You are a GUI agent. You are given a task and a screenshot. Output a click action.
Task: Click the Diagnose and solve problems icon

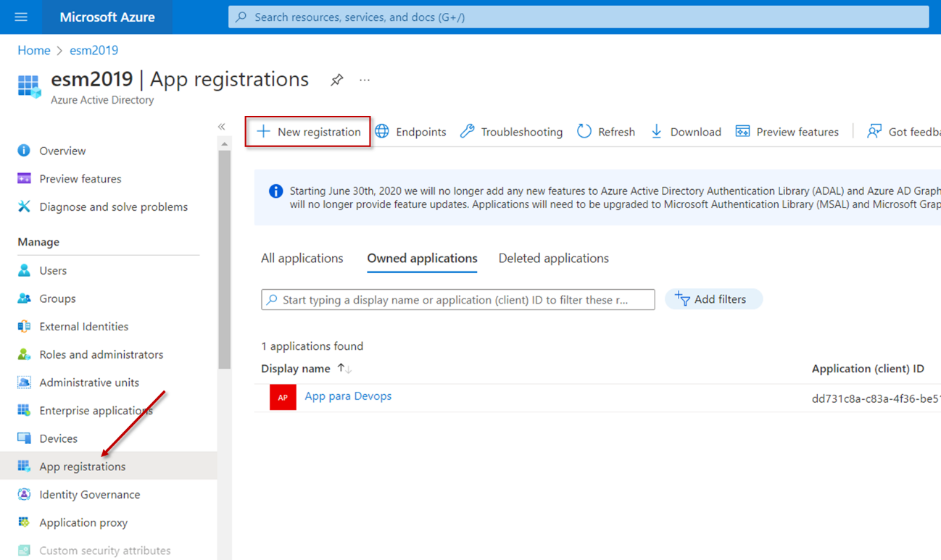(24, 206)
